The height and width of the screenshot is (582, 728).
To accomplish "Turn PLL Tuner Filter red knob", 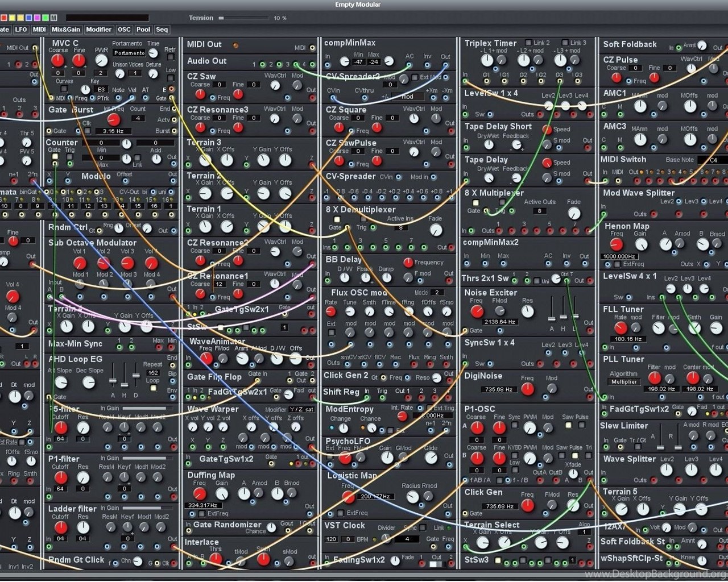I will 655,377.
